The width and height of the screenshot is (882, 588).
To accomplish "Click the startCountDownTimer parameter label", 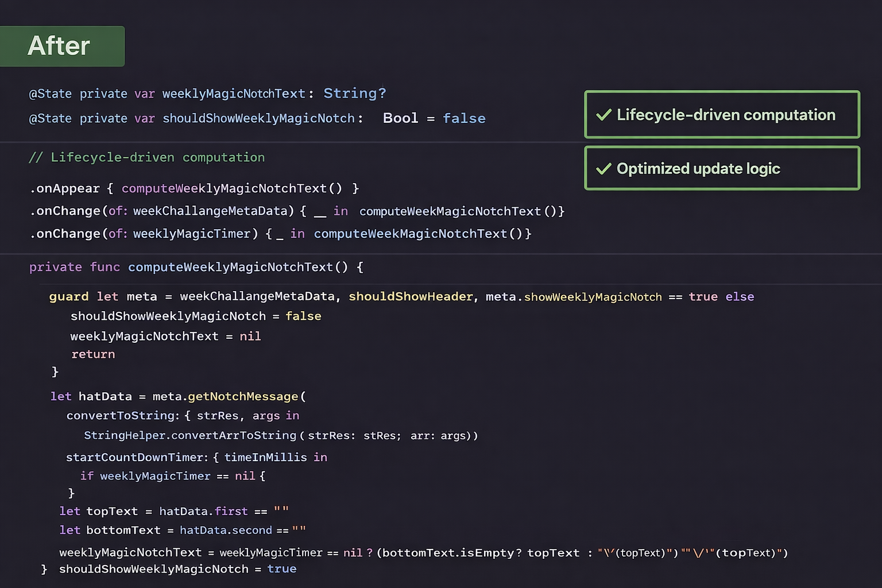I will pos(134,457).
